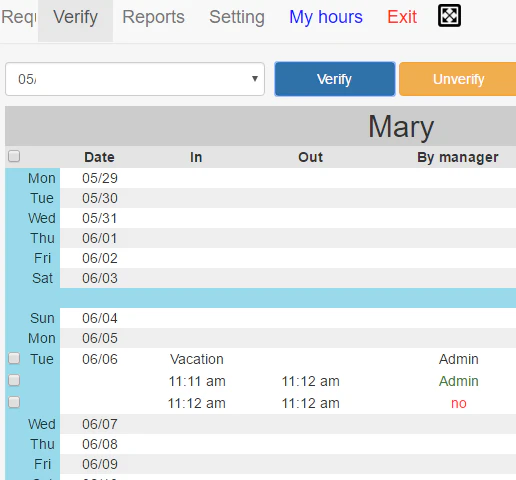
Task: Click the green Admin manager value
Action: (459, 381)
